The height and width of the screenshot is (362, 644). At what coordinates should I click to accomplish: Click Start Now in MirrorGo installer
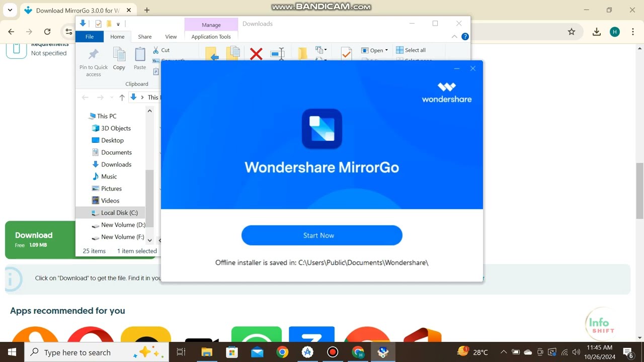pos(321,235)
